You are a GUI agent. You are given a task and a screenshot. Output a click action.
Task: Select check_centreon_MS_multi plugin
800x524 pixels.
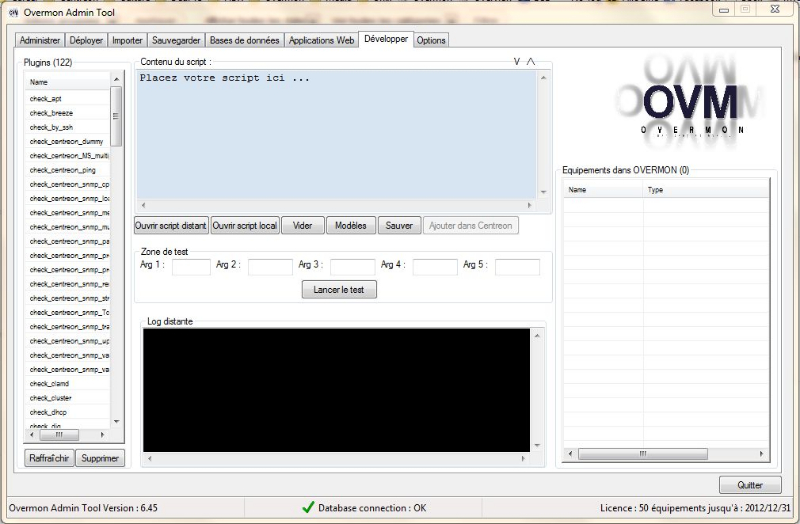point(68,156)
